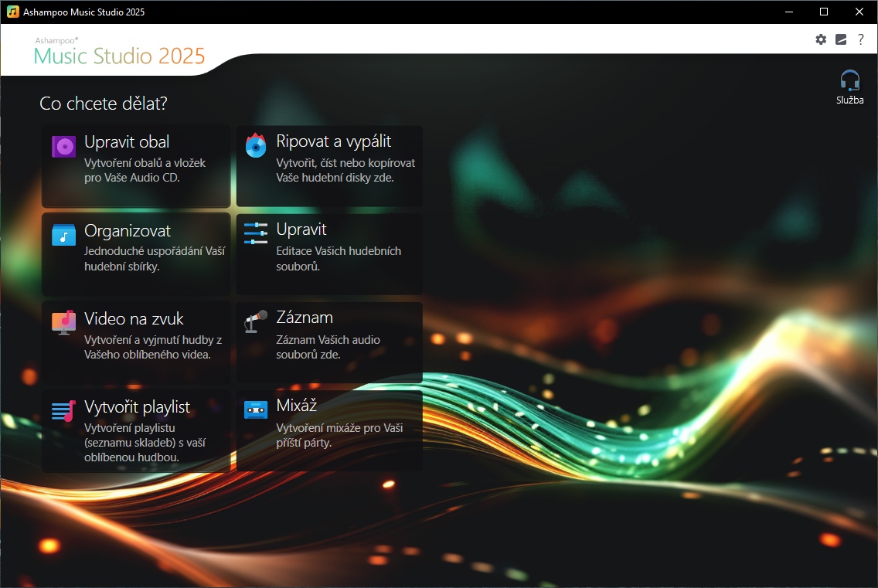This screenshot has width=878, height=588.
Task: Click the skin/theme icon beside the gear
Action: pyautogui.click(x=841, y=39)
